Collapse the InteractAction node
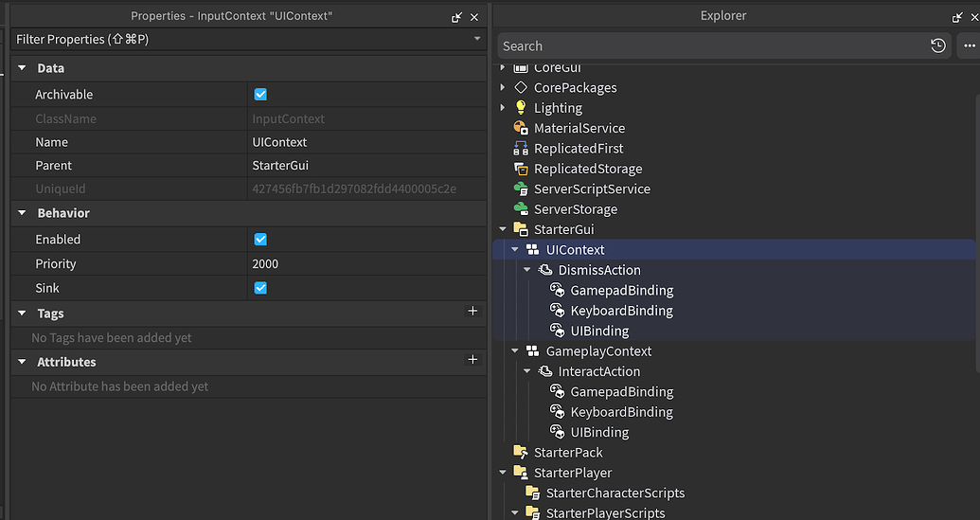Screen dimensions: 980x520 pos(527,371)
